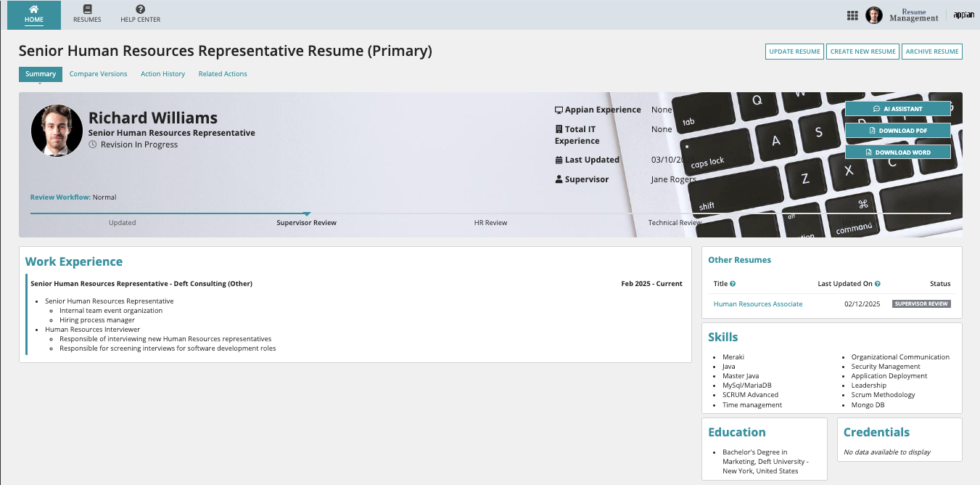Switch to the Summary tab

[x=41, y=74]
